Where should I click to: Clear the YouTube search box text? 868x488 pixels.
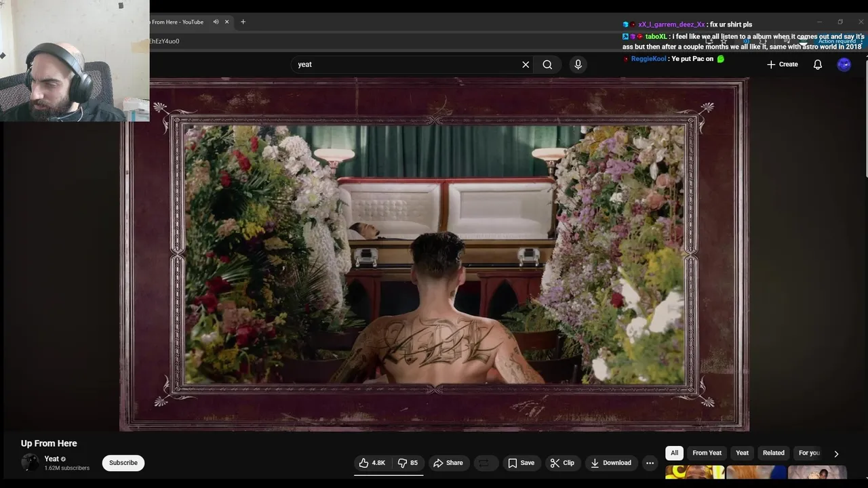[526, 64]
